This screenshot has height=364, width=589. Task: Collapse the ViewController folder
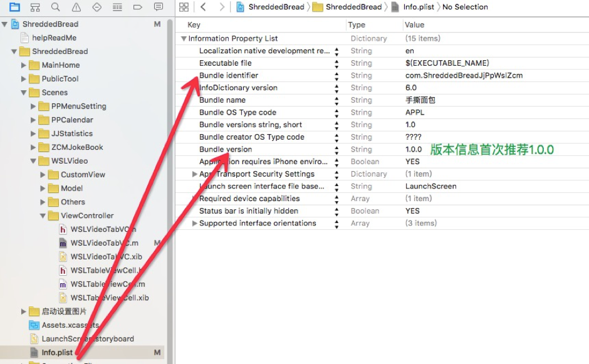(43, 216)
